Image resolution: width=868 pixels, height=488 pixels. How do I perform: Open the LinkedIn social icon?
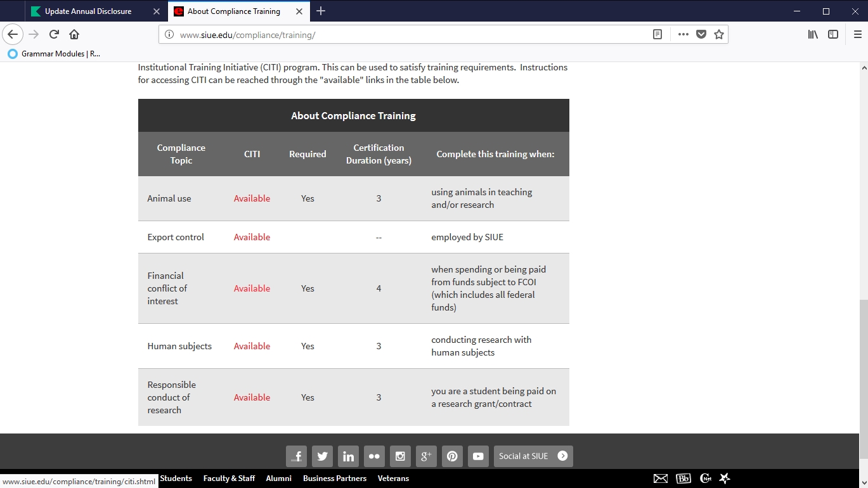(x=348, y=456)
